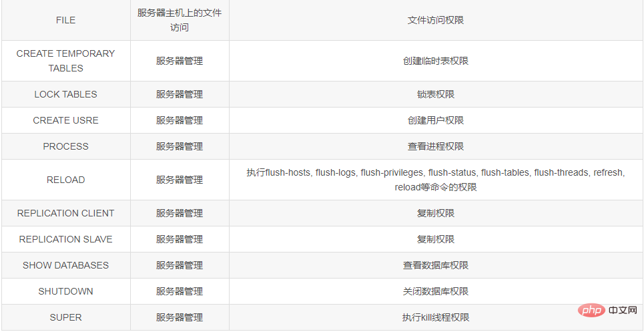This screenshot has height=332, width=644.
Task: Click the CREATE TEMPORARY TABLES cell
Action: [x=65, y=61]
